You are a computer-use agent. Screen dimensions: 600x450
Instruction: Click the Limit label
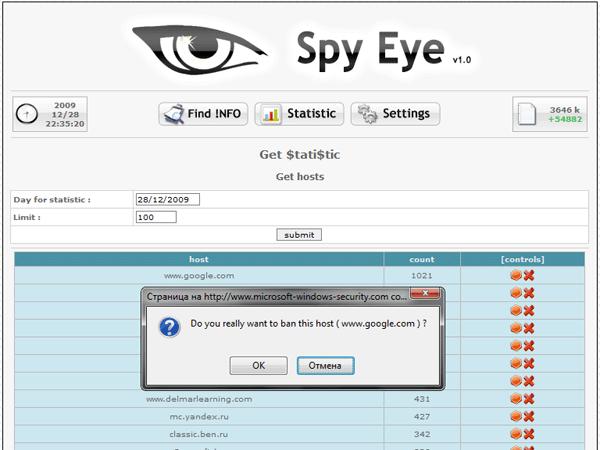pos(27,217)
